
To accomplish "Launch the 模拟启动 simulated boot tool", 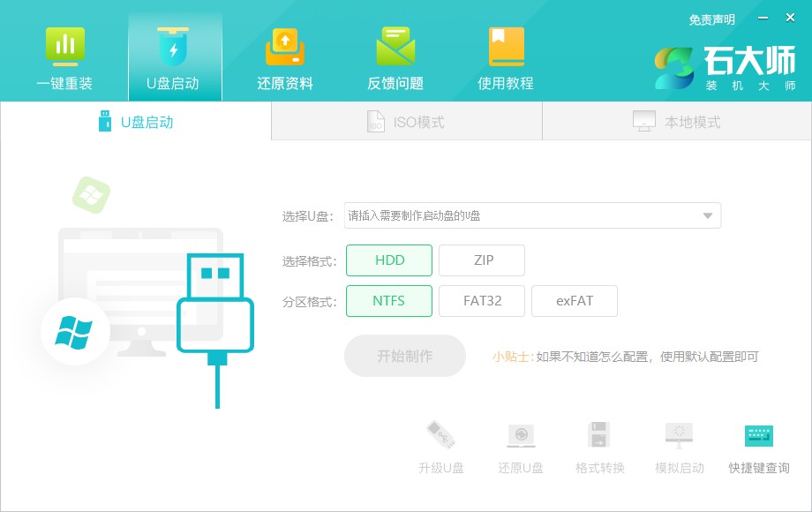I will (679, 448).
